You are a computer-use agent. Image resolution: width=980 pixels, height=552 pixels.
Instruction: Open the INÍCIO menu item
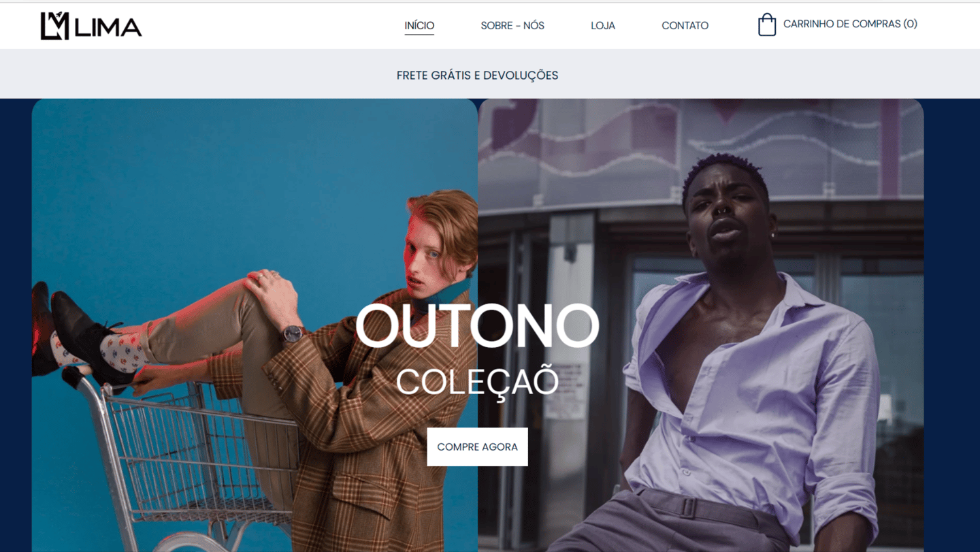tap(419, 25)
